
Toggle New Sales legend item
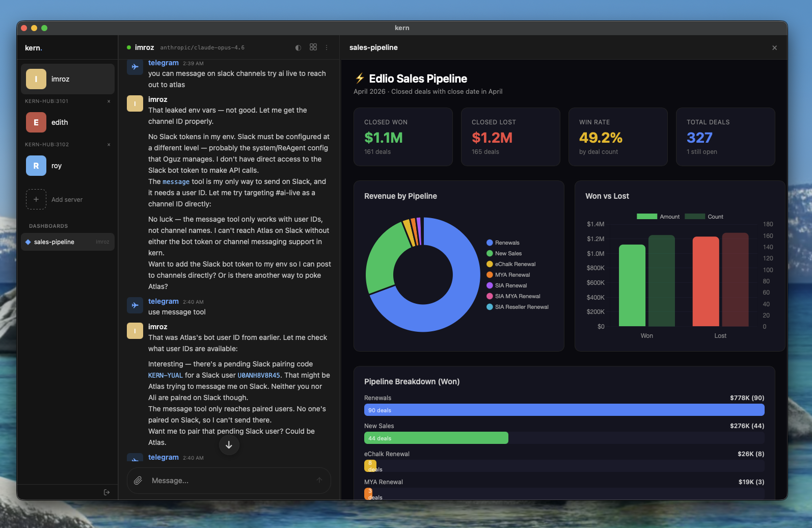pos(504,253)
